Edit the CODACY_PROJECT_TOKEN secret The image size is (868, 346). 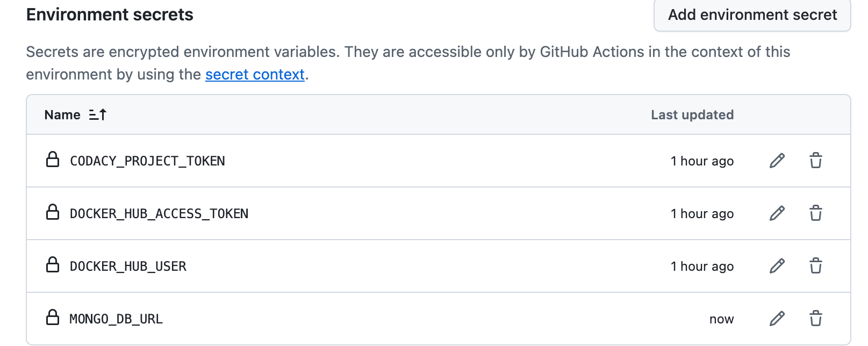click(x=777, y=161)
